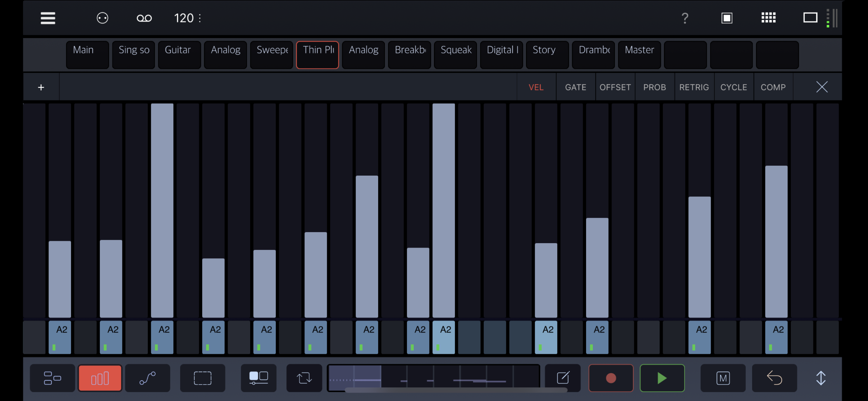Viewport: 868px width, 401px height.
Task: Open the pad grid view icon
Action: tap(768, 18)
